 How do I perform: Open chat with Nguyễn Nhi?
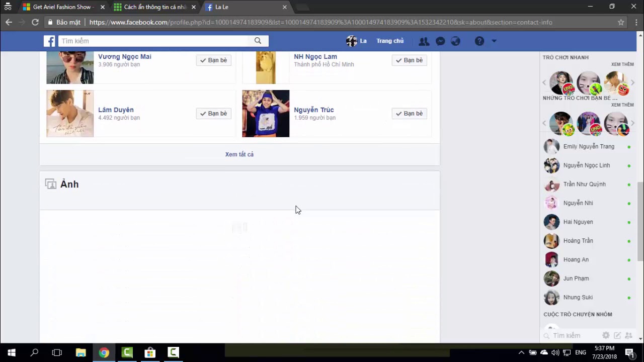pyautogui.click(x=588, y=203)
